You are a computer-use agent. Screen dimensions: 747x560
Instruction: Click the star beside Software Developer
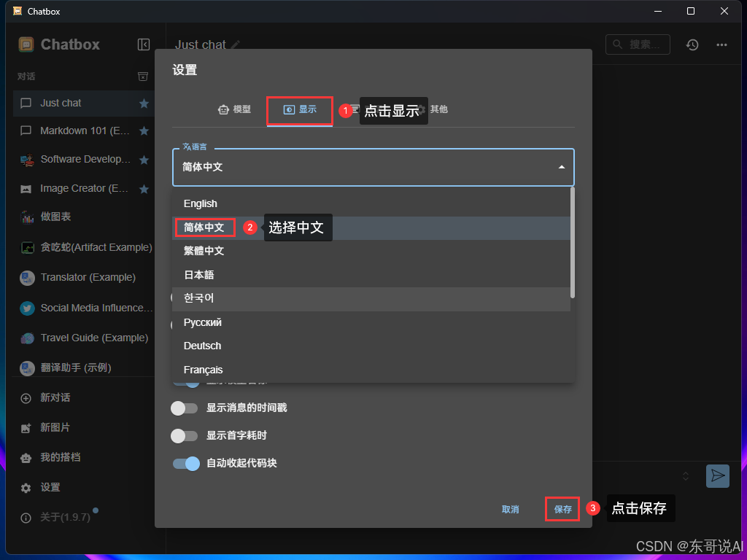144,160
